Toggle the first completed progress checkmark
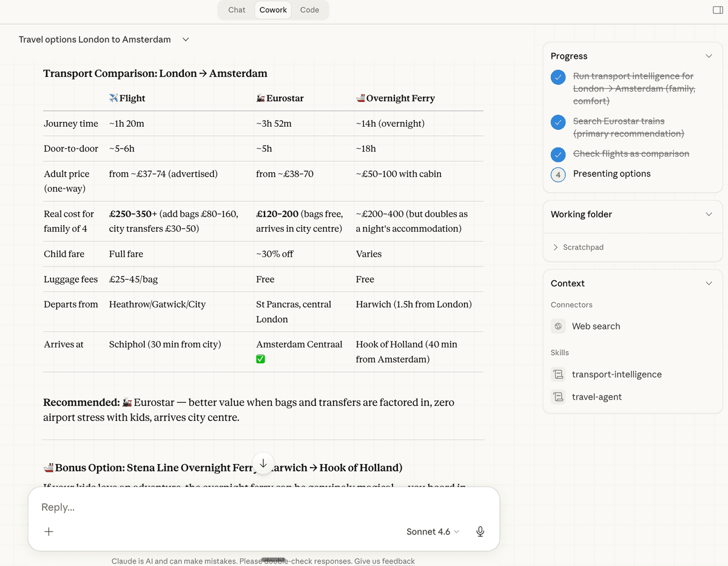Image resolution: width=728 pixels, height=566 pixels. click(x=558, y=77)
